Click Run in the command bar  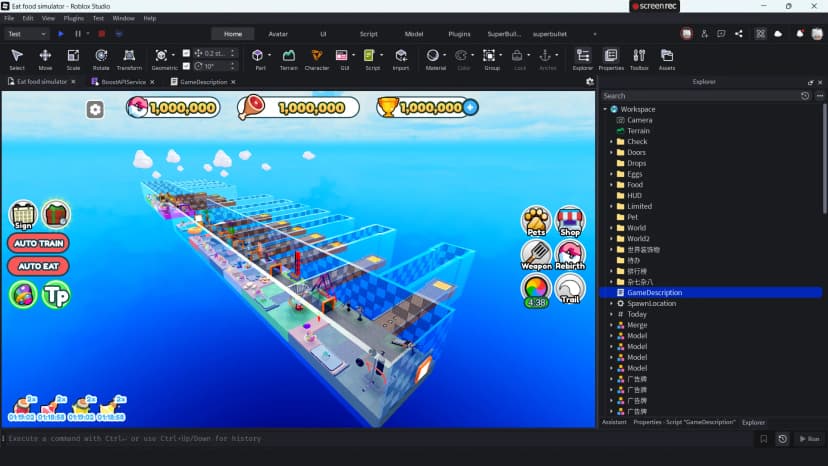[809, 439]
